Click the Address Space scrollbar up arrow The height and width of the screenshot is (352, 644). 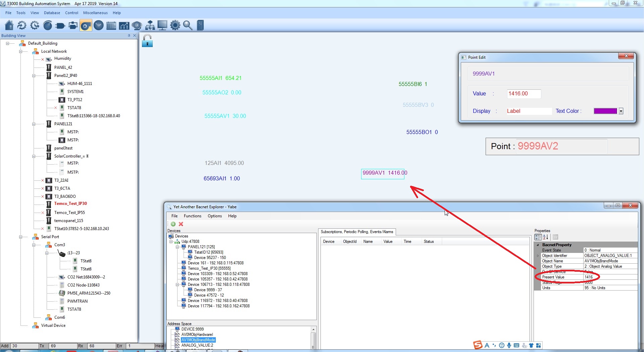[313, 329]
